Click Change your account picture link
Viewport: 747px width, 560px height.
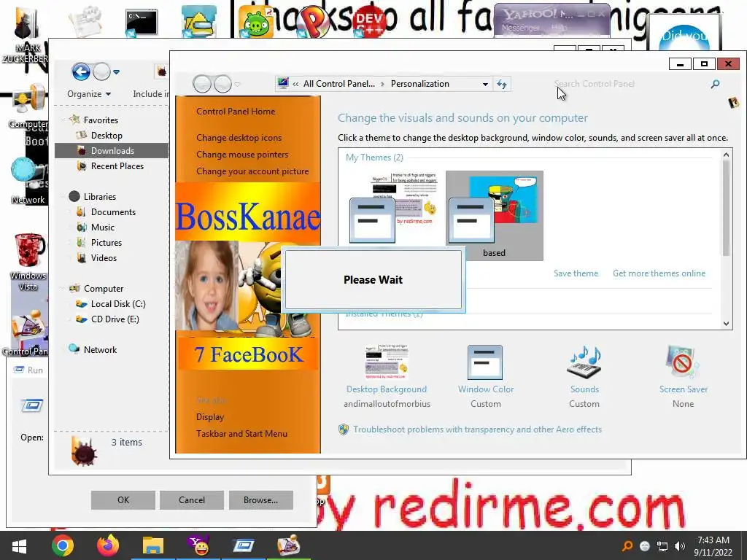252,171
